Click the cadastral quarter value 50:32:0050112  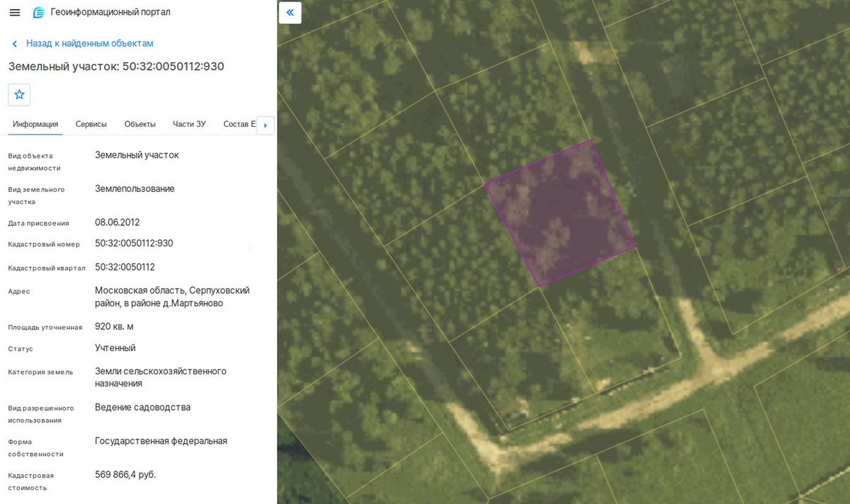pos(125,267)
